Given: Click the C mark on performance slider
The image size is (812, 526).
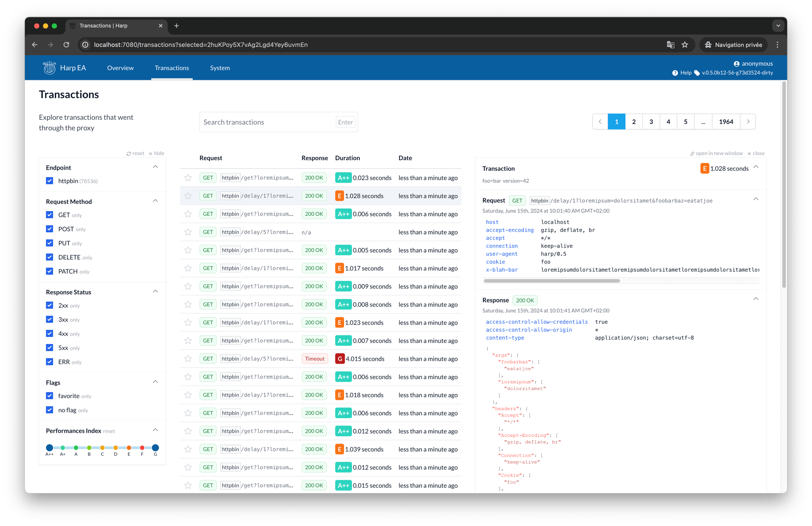Looking at the screenshot, I should (102, 448).
